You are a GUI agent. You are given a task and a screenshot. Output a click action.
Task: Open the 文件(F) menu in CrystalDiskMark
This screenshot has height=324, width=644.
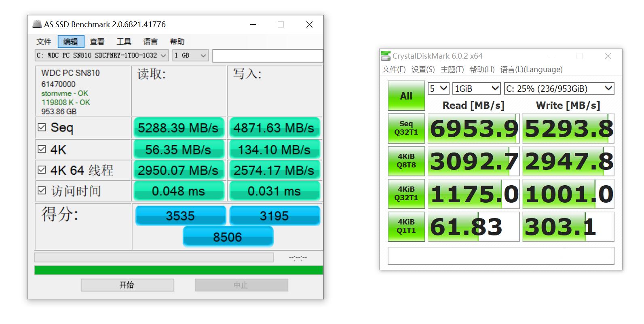pyautogui.click(x=394, y=70)
